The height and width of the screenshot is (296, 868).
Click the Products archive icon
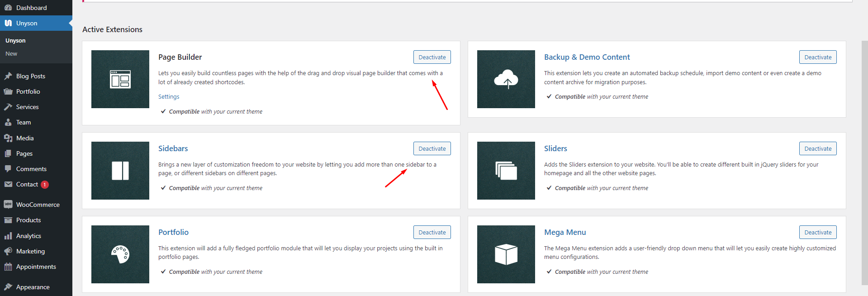pos(8,220)
